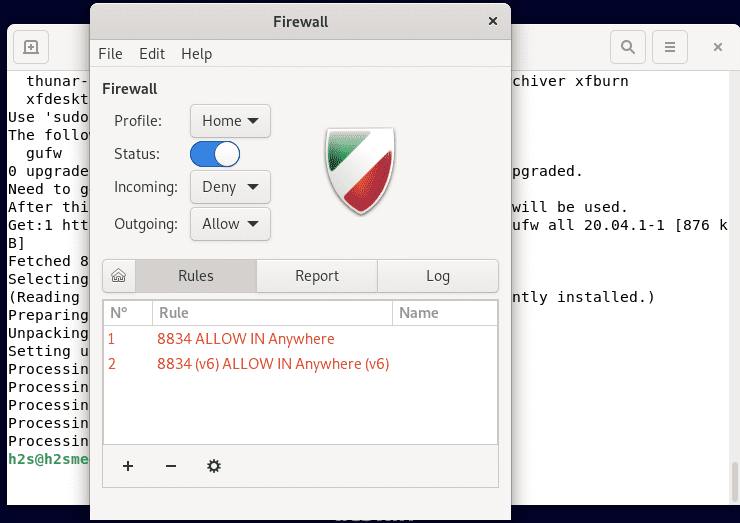Select rule 8834 (v6) ALLOW IN Anywhere (v6)
This screenshot has height=523, width=740.
(x=300, y=364)
